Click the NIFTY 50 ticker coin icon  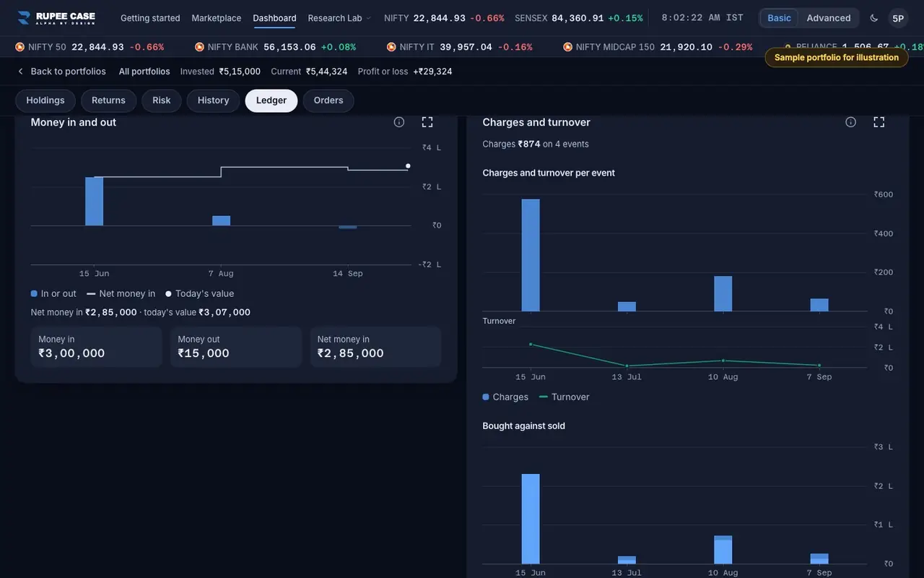[20, 47]
